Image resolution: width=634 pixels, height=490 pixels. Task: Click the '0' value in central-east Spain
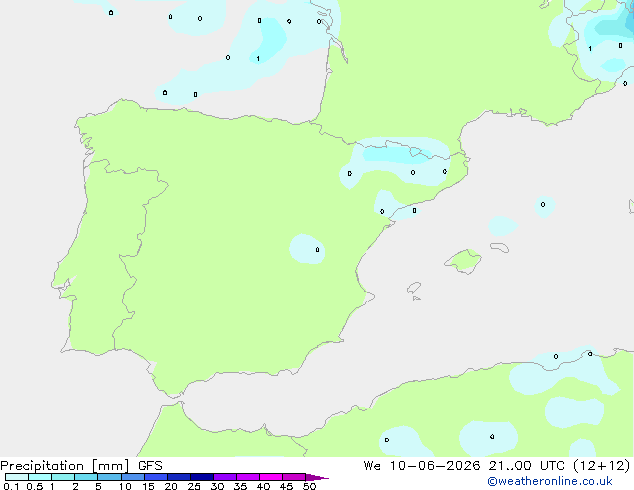(x=317, y=250)
